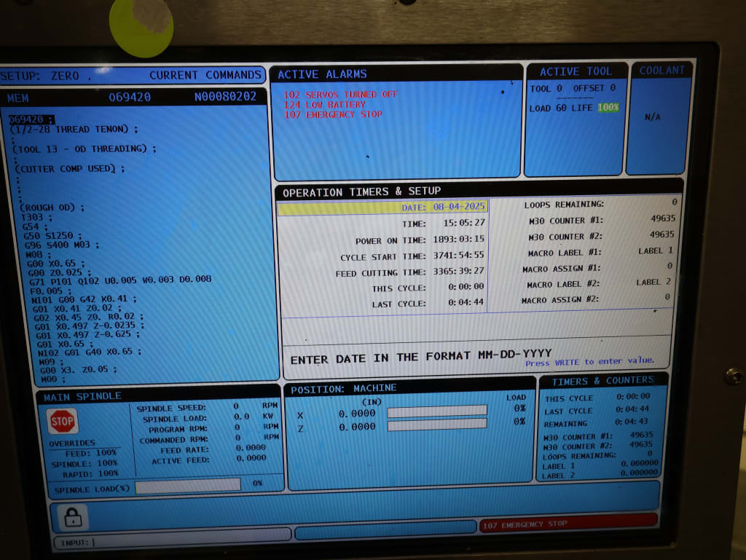Open the ACTIVE ALARMS panel header
This screenshot has height=560, width=746.
(x=396, y=74)
